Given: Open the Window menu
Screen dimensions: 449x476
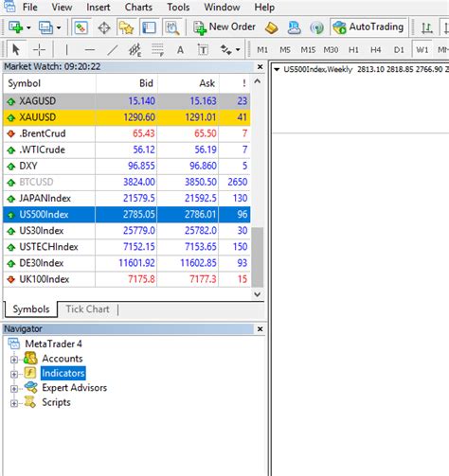Looking at the screenshot, I should point(222,7).
